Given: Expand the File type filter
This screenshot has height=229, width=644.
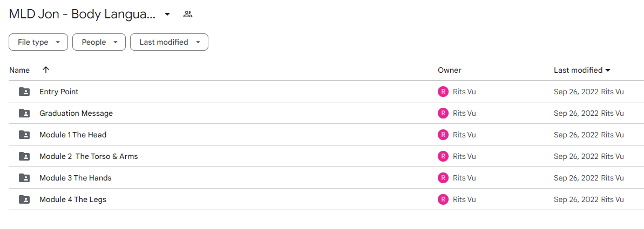Looking at the screenshot, I should (x=38, y=42).
